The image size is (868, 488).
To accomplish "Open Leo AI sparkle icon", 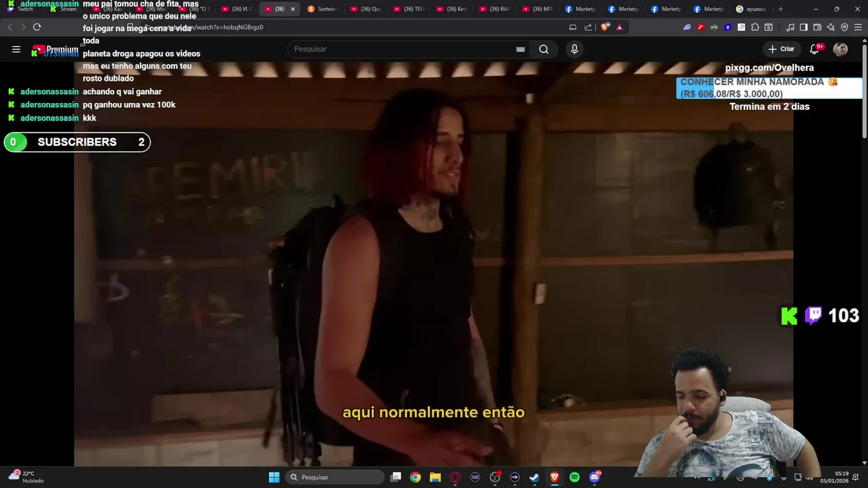I will pos(831,27).
